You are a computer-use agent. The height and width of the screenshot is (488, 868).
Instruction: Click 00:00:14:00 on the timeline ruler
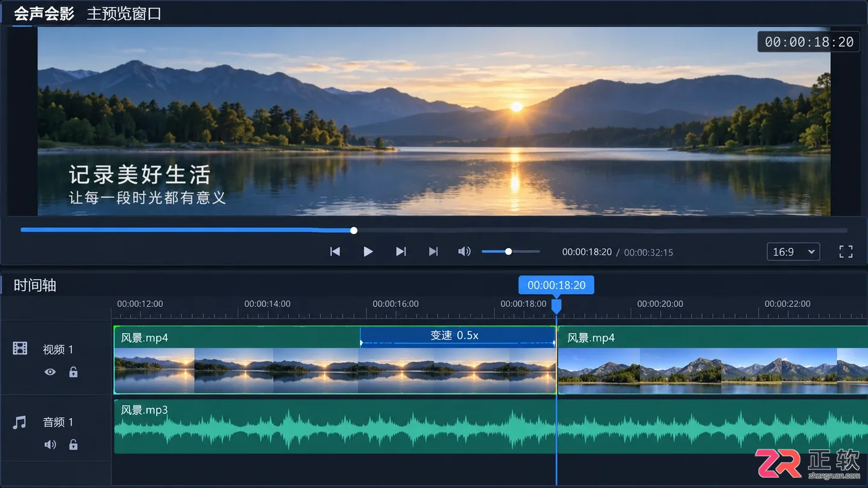268,304
